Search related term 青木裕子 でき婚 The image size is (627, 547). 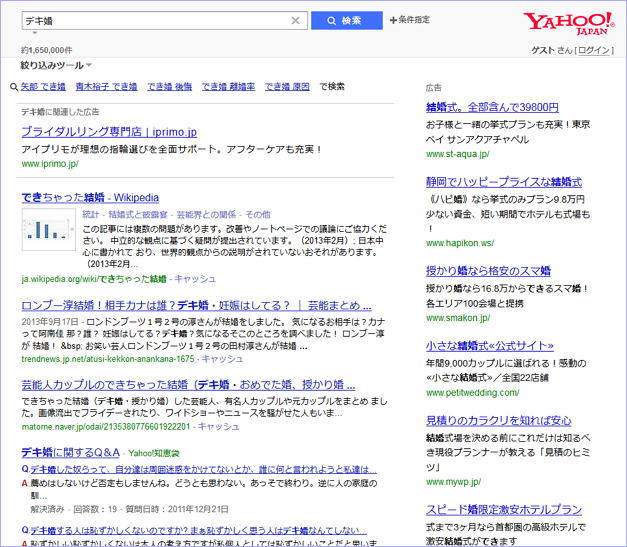tap(106, 86)
